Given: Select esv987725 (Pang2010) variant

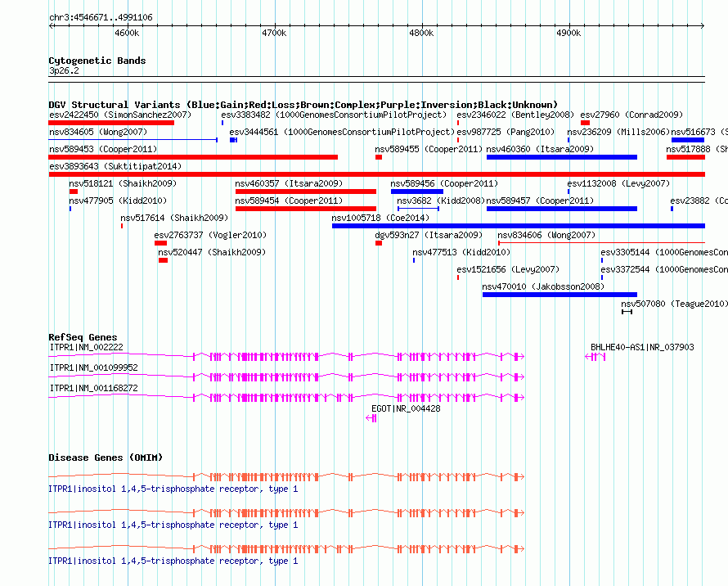Looking at the screenshot, I should [x=506, y=132].
